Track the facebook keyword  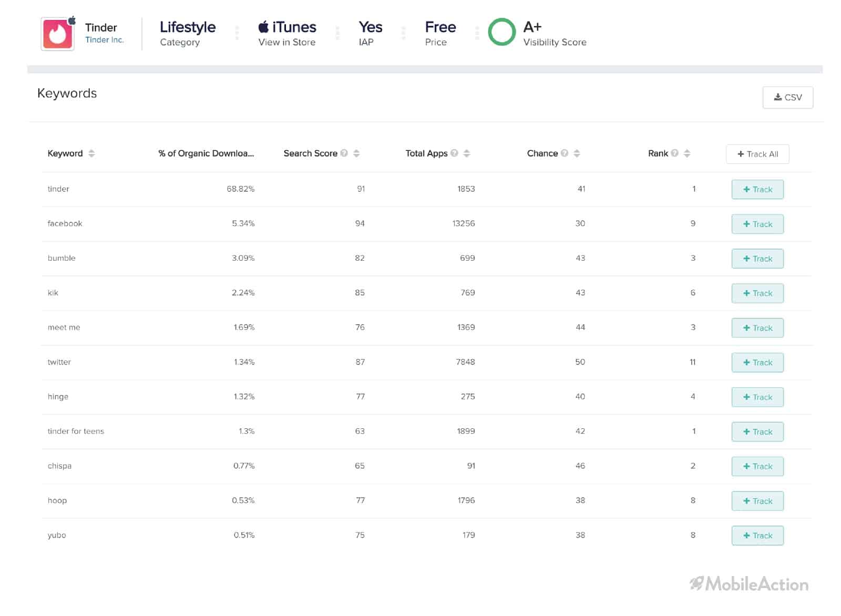coord(757,224)
